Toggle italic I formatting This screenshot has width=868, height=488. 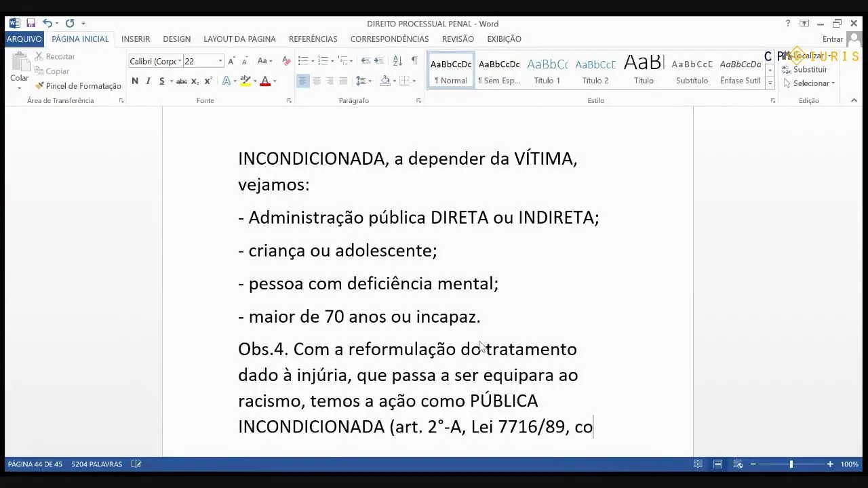click(x=148, y=81)
